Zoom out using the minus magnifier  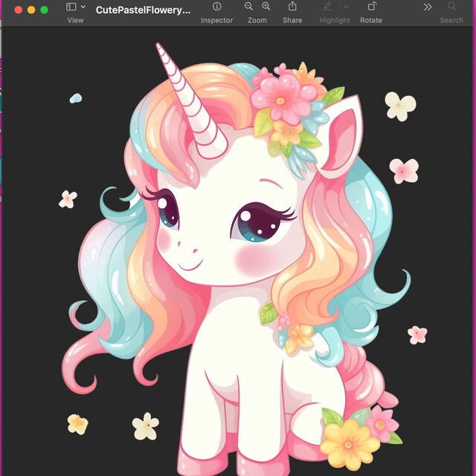coord(248,7)
